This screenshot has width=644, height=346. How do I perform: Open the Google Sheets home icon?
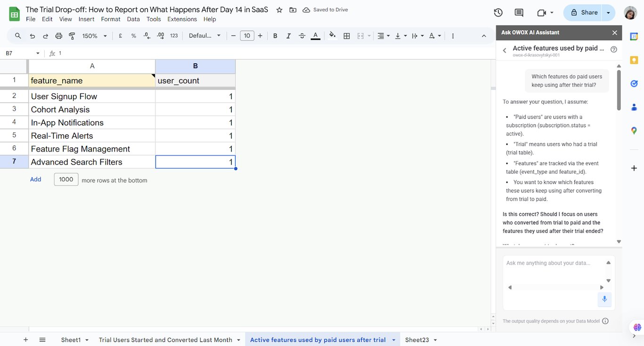coord(14,14)
